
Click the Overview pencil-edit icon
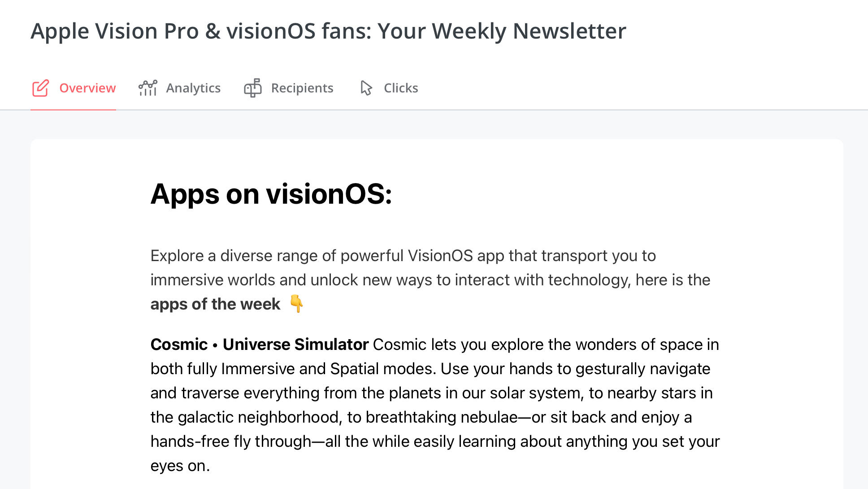pyautogui.click(x=40, y=88)
